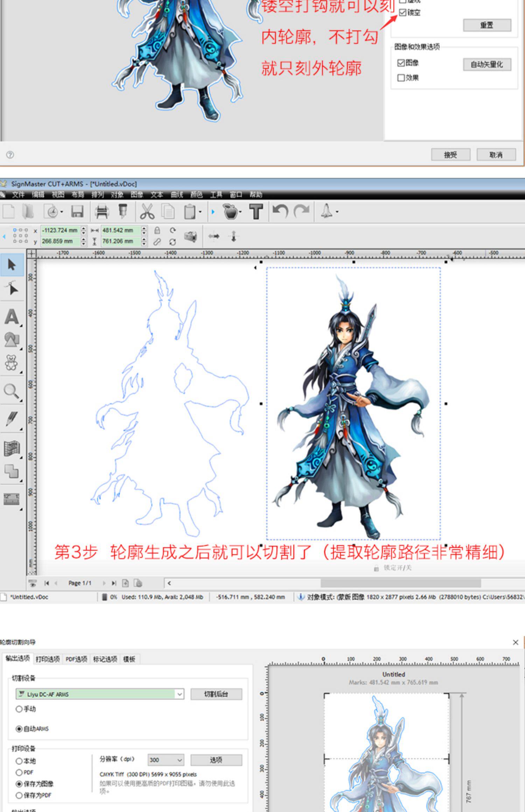Select the 手动 radio button
This screenshot has height=812, width=525.
tap(19, 709)
